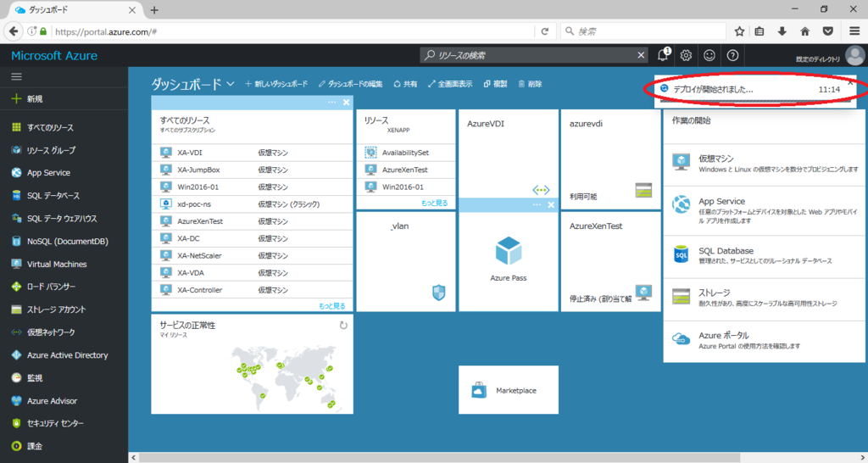
Task: Open the AzureVDI virtual network tile
Action: pyautogui.click(x=509, y=153)
